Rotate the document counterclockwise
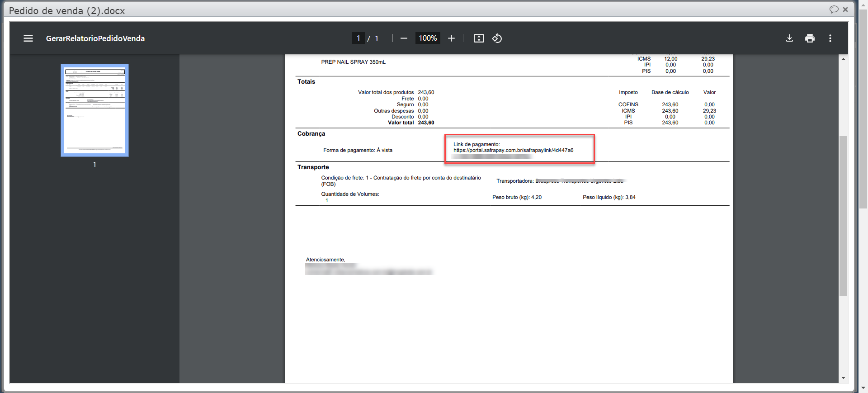This screenshot has width=868, height=393. tap(497, 38)
